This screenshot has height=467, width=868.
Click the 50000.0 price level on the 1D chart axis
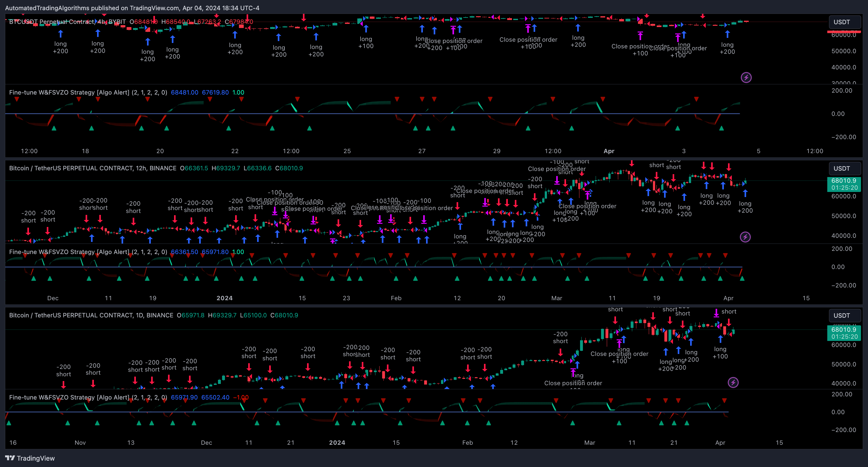(844, 364)
